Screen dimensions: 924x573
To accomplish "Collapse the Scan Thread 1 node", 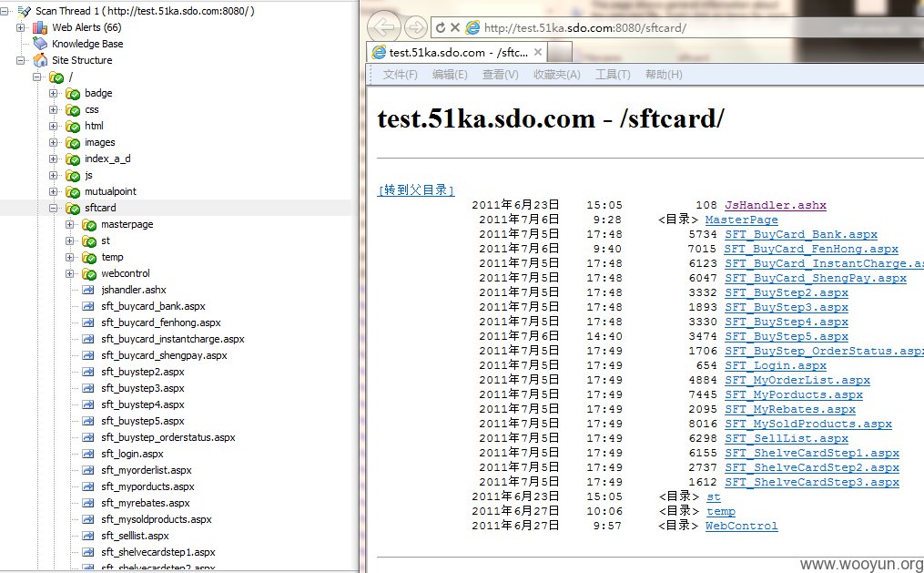I will click(x=5, y=11).
